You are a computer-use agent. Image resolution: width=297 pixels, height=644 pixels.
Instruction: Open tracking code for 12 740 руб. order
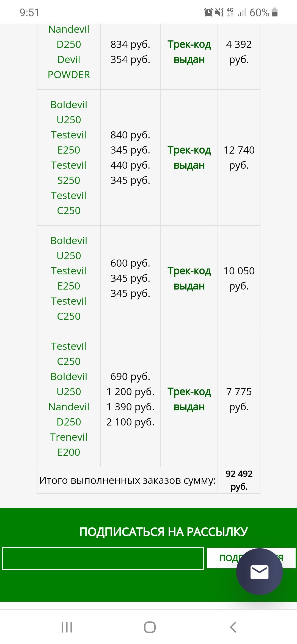(189, 157)
